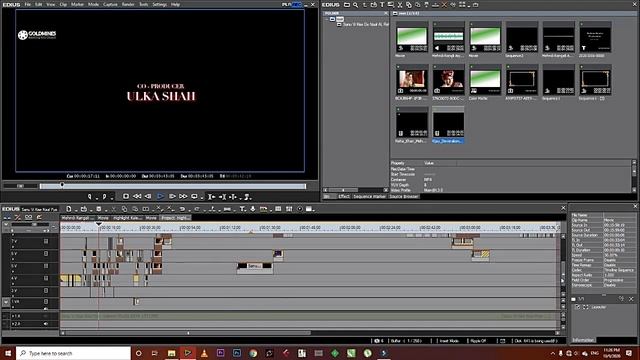Open the Help menu

pos(175,4)
